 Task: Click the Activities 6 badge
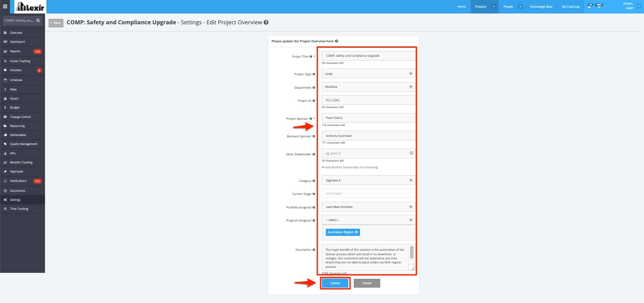[39, 71]
